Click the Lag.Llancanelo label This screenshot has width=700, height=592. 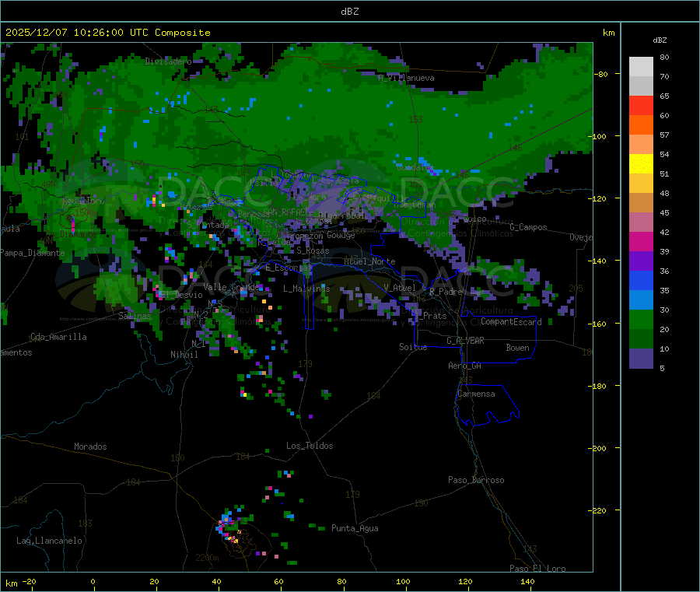tap(49, 541)
